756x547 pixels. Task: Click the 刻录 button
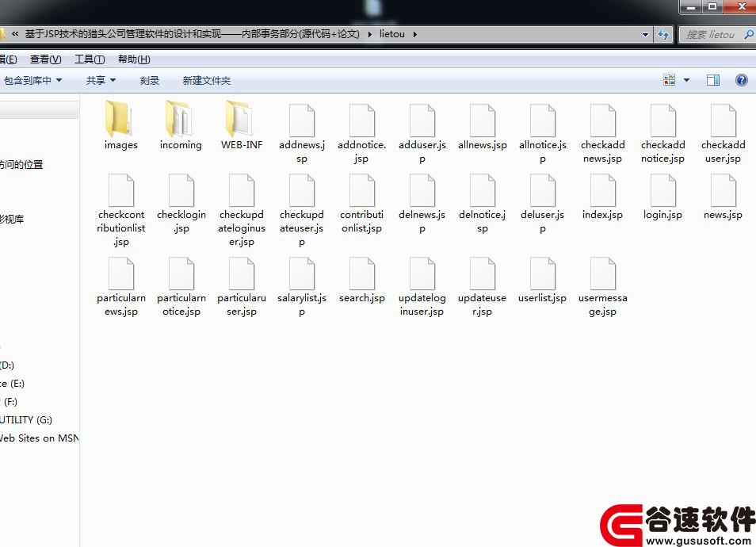(150, 81)
